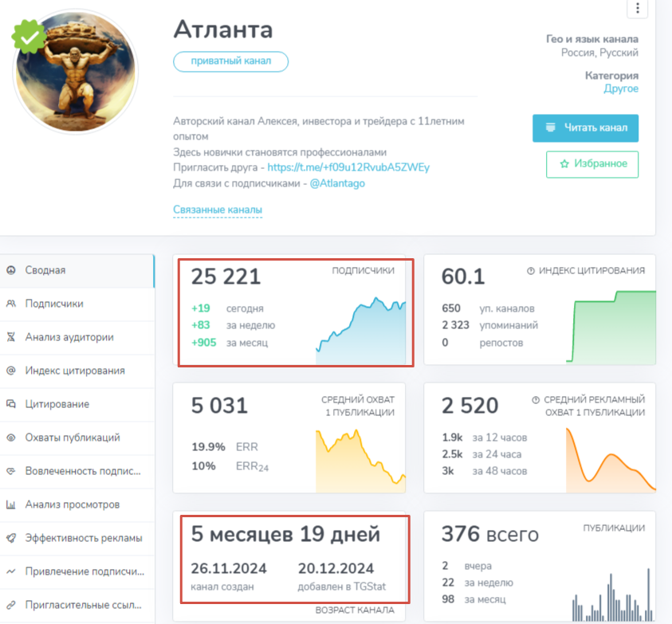This screenshot has width=672, height=624.
Task: Open Эффективность рекламы section
Action: pyautogui.click(x=77, y=538)
